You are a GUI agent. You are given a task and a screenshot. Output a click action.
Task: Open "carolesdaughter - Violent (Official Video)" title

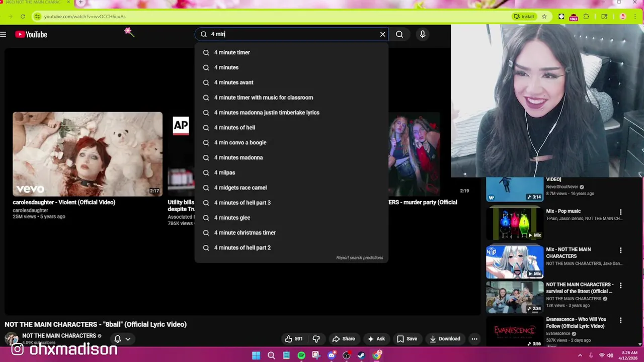coord(64,202)
